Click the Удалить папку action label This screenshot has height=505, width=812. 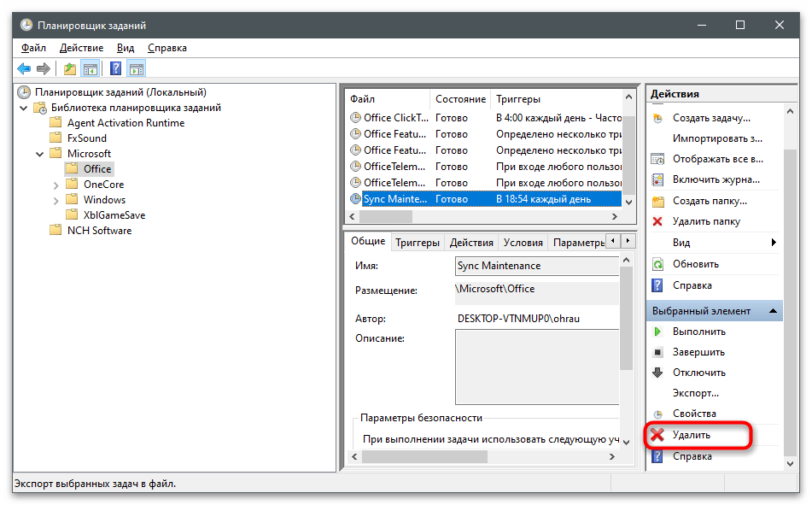click(x=706, y=222)
